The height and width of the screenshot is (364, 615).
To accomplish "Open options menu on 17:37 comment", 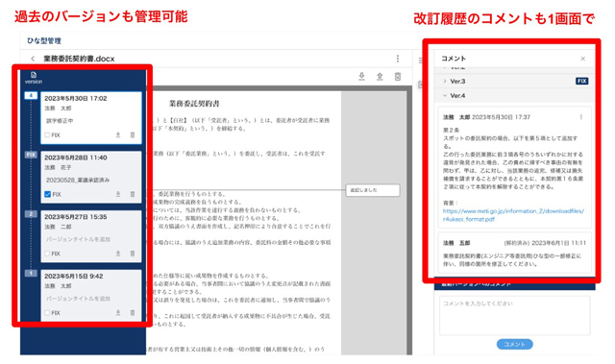I will (581, 117).
